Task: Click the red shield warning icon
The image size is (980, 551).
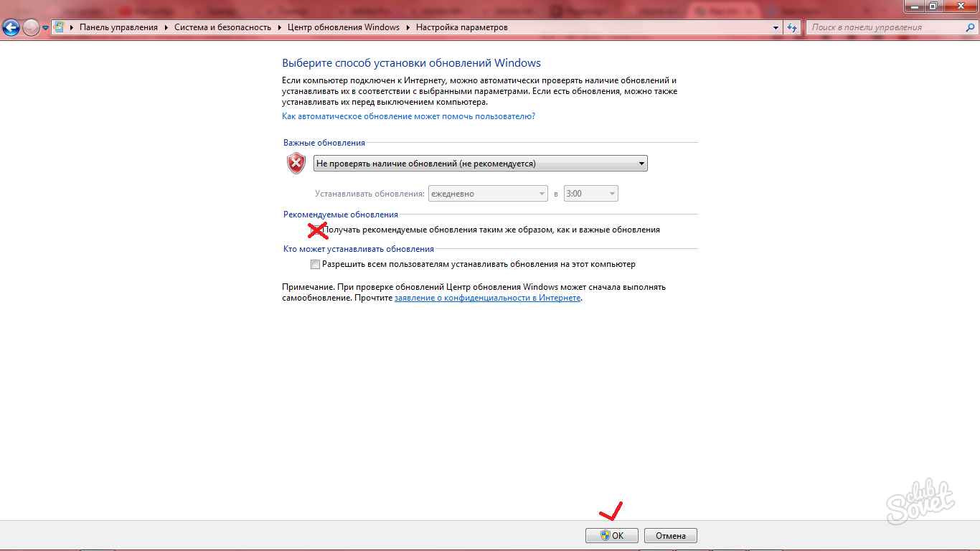Action: click(296, 164)
